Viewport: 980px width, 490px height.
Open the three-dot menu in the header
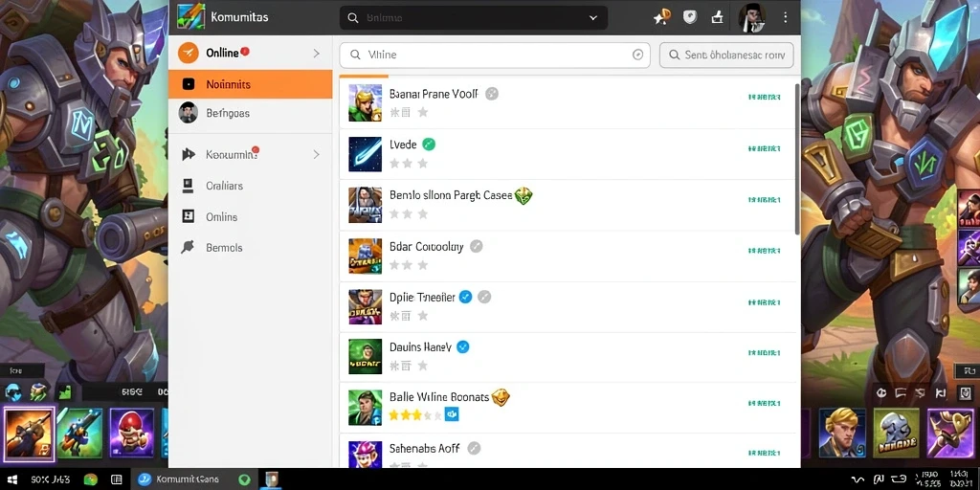tap(786, 17)
